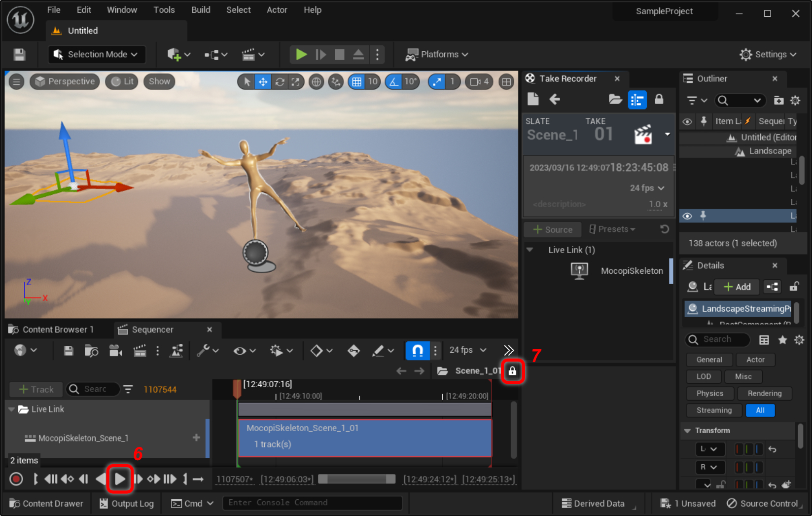Click the Enter Console Command field
The image size is (812, 516).
(312, 503)
